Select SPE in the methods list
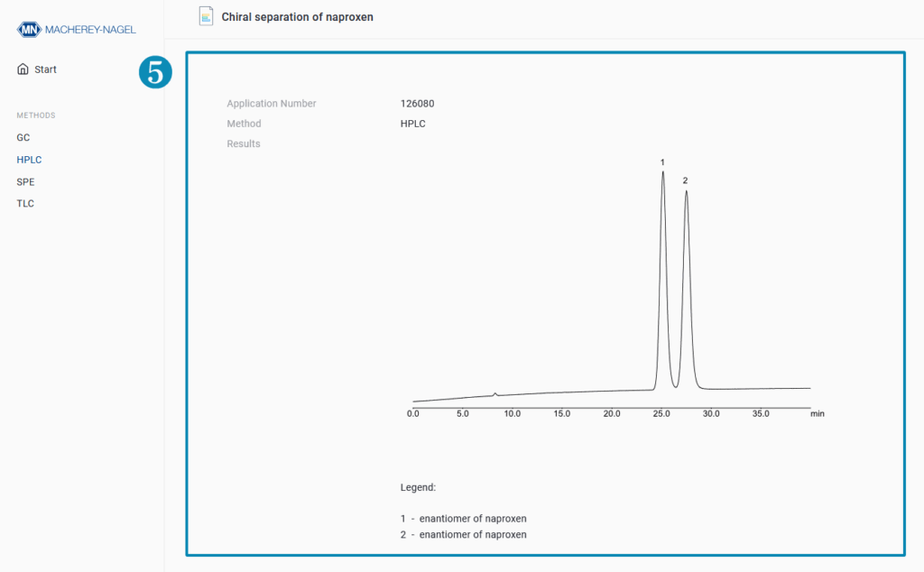Screen dimensions: 924x572 pos(25,182)
